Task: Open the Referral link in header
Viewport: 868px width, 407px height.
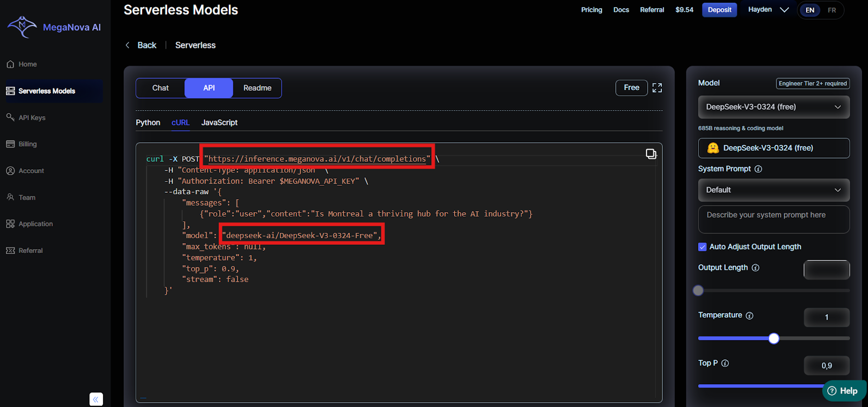Action: coord(652,10)
